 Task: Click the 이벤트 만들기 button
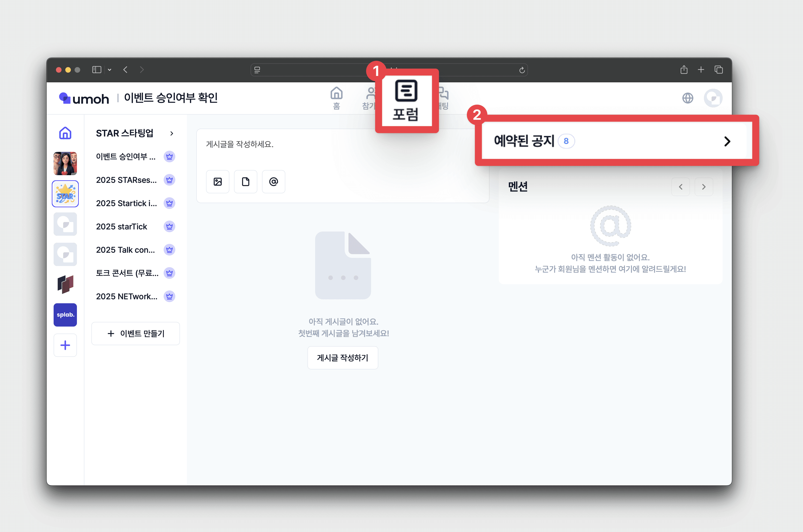tap(135, 334)
